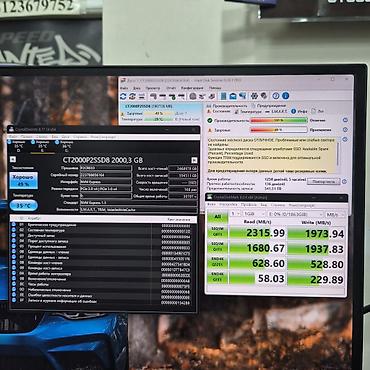Open the test count dropdown showing 5 in CrystalDiskMark
Image resolution: width=370 pixels, height=370 pixels.
(x=235, y=214)
